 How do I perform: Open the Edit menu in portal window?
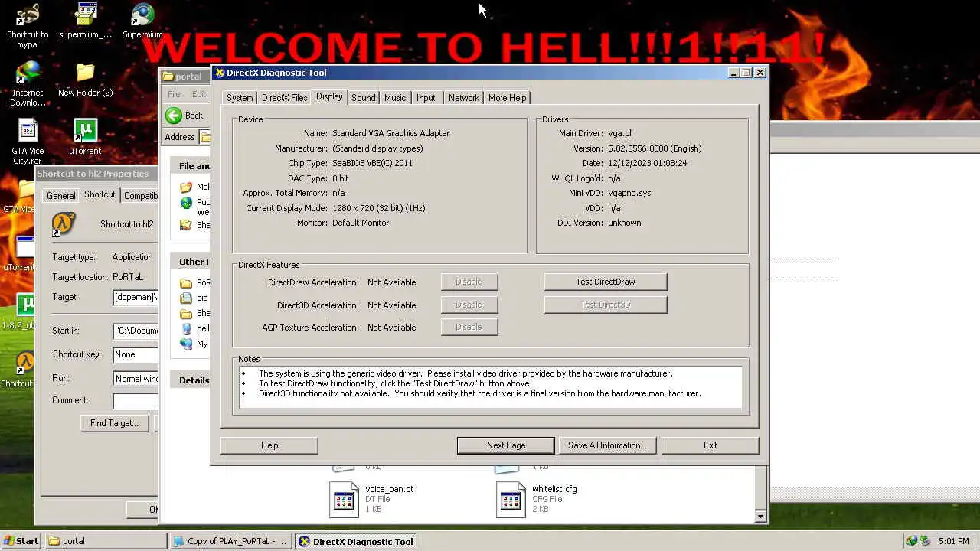pyautogui.click(x=199, y=94)
